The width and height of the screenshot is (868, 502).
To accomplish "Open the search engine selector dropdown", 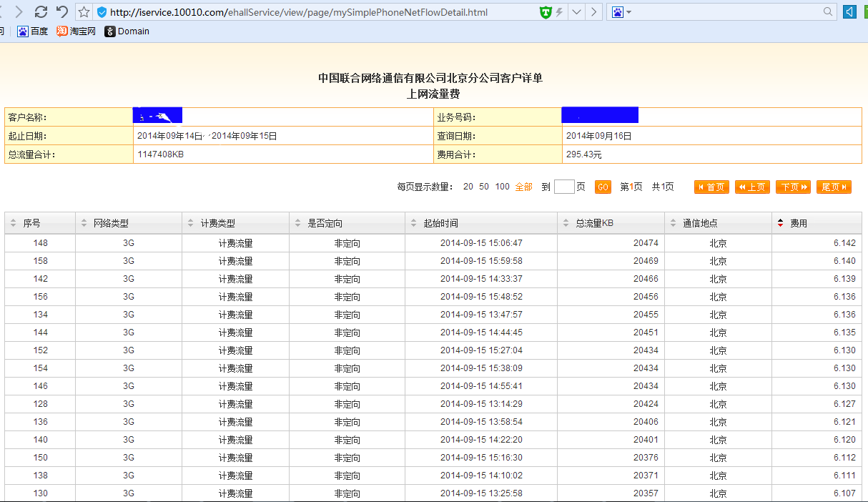I will (x=622, y=12).
